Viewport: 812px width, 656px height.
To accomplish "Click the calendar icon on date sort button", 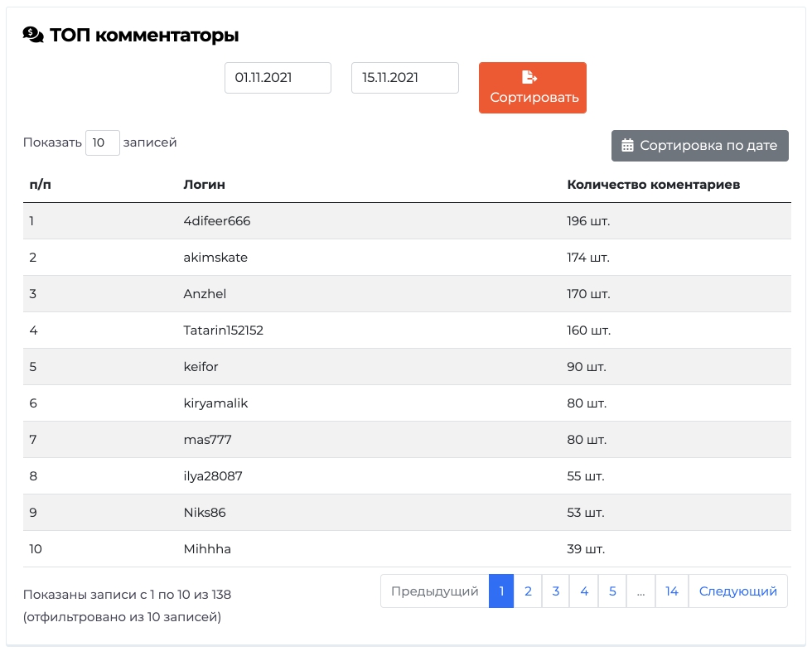I will (627, 146).
